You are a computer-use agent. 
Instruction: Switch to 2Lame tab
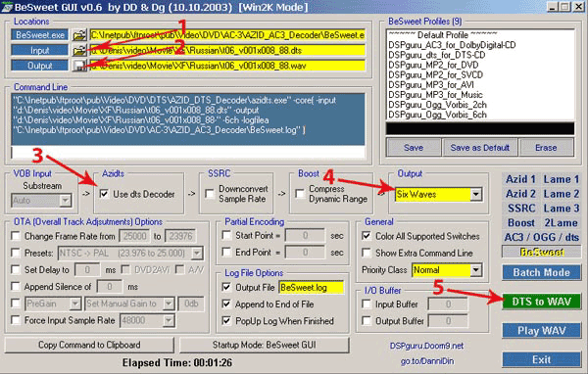562,222
